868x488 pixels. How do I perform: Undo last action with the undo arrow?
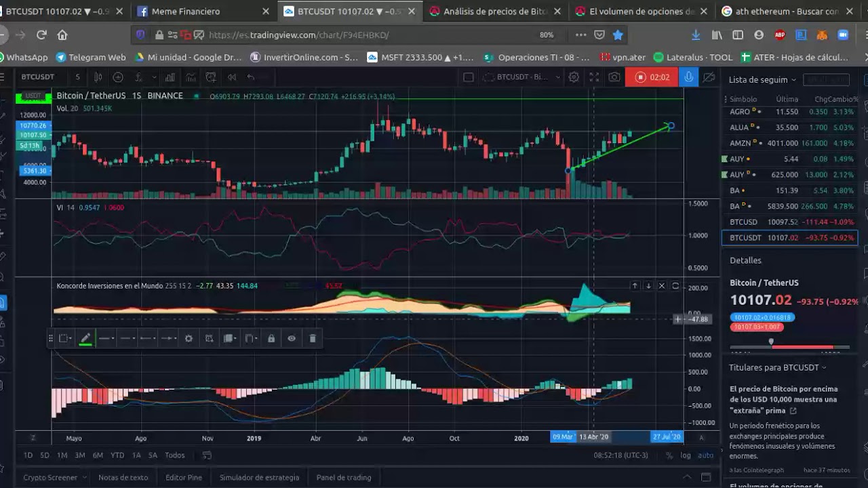(x=252, y=77)
